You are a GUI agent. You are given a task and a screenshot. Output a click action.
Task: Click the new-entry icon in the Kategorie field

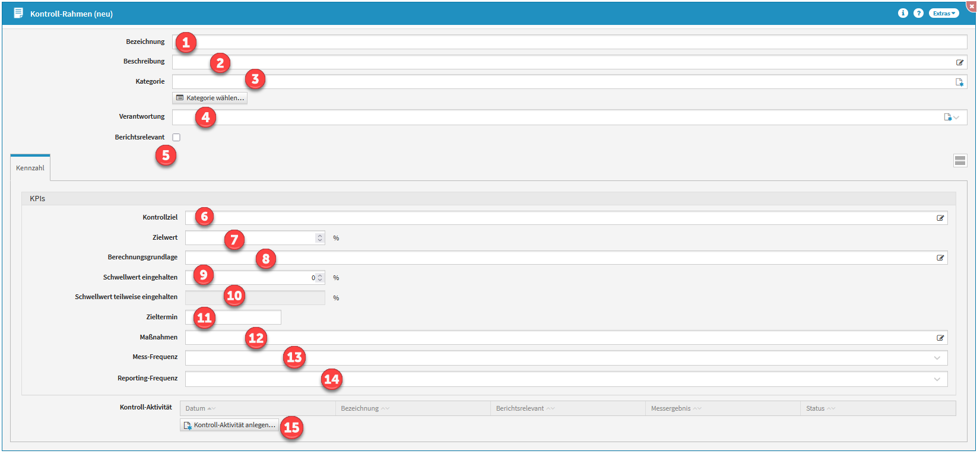(959, 82)
